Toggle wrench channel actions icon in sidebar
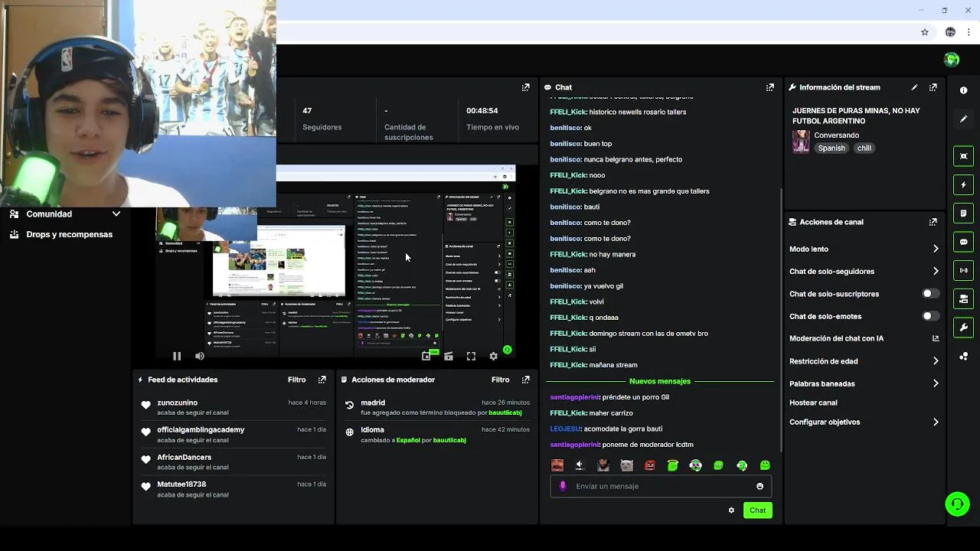Image resolution: width=980 pixels, height=551 pixels. pyautogui.click(x=964, y=328)
